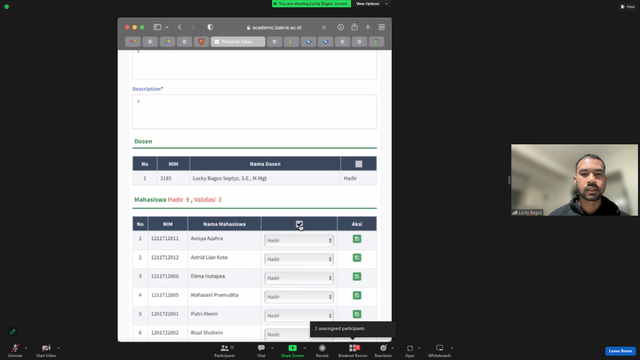
Task: Toggle checkbox in Dosen table header
Action: coord(358,164)
